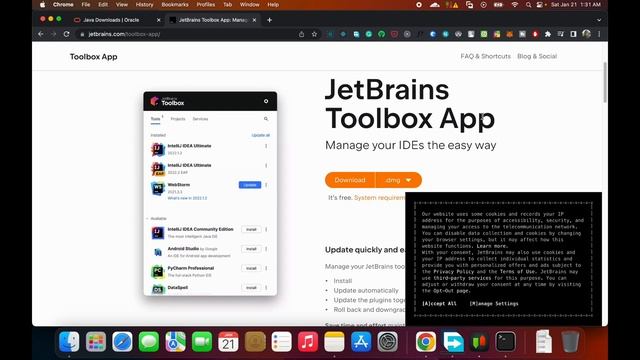Viewport: 640px width, 360px height.
Task: Open Opt-Out page link in cookie notice
Action: [451, 291]
